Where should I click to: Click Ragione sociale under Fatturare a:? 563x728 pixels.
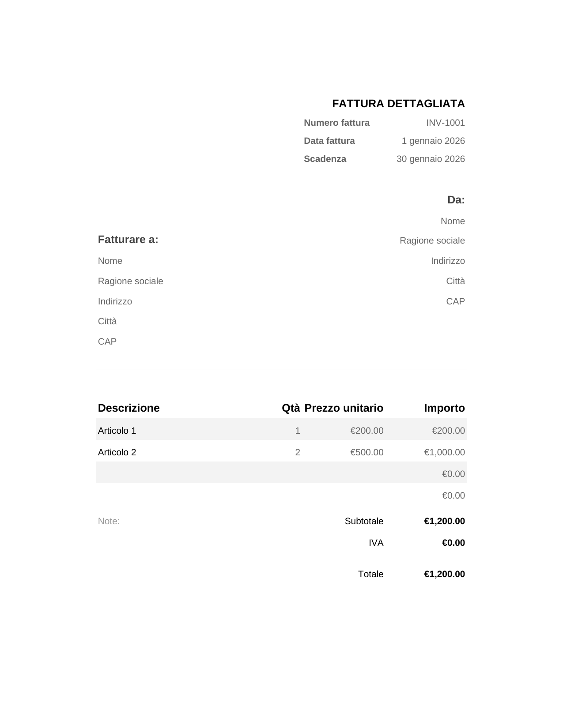pos(130,281)
